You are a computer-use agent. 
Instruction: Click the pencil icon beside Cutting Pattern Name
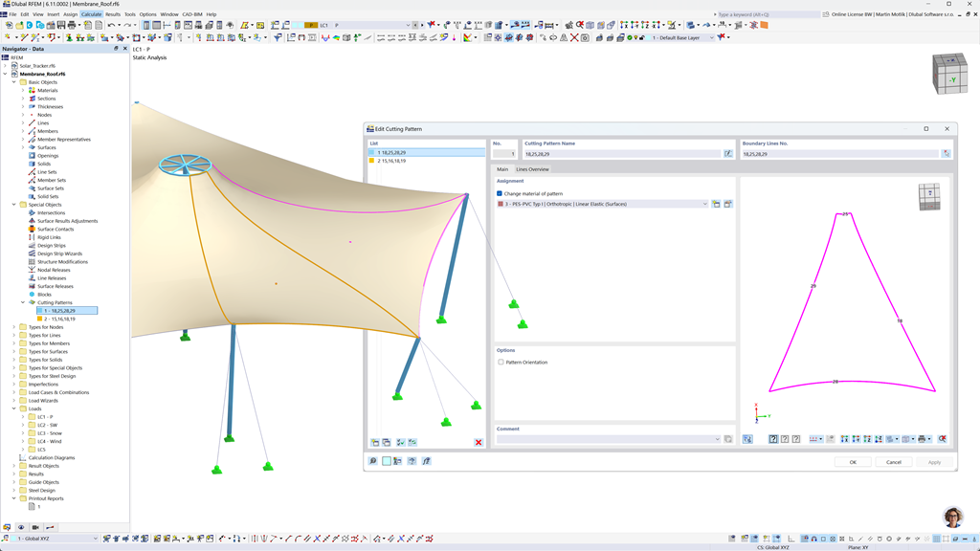729,153
